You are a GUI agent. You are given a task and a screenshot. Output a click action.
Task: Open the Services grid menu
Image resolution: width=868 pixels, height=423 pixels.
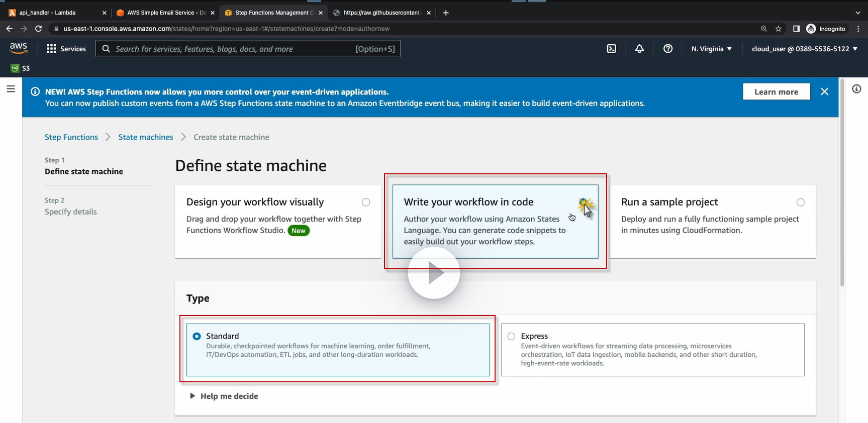(x=66, y=49)
